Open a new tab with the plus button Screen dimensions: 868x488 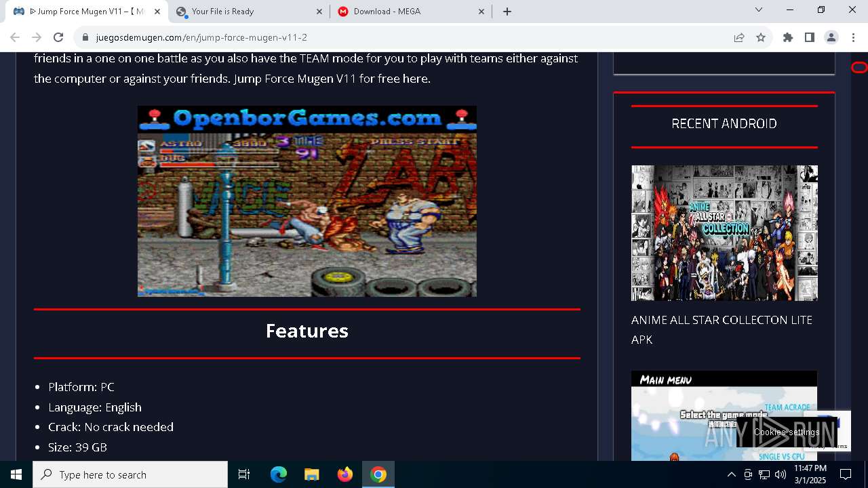(x=507, y=11)
